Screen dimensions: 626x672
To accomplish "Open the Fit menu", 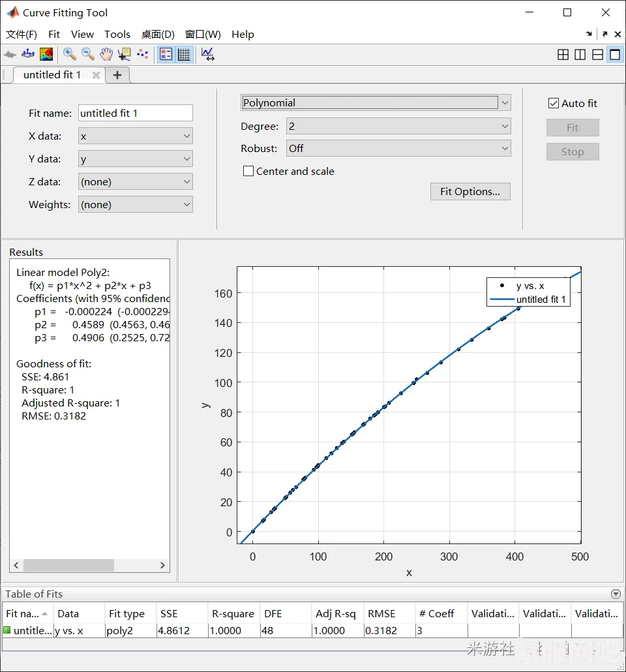I will (x=54, y=35).
